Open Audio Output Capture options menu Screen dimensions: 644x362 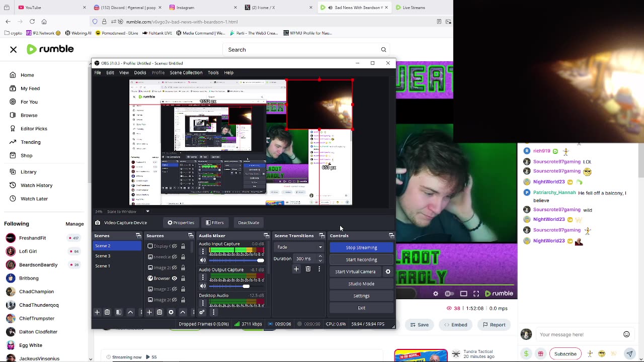click(x=203, y=277)
